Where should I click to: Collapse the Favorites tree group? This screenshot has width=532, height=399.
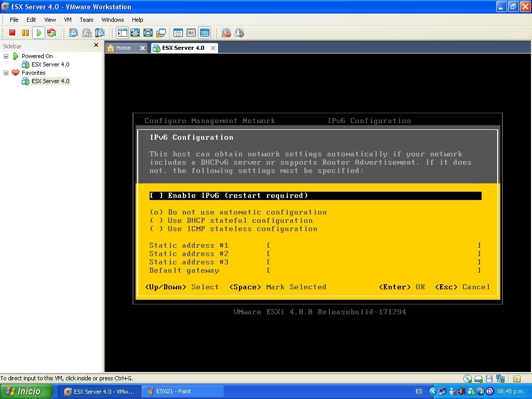[6, 73]
